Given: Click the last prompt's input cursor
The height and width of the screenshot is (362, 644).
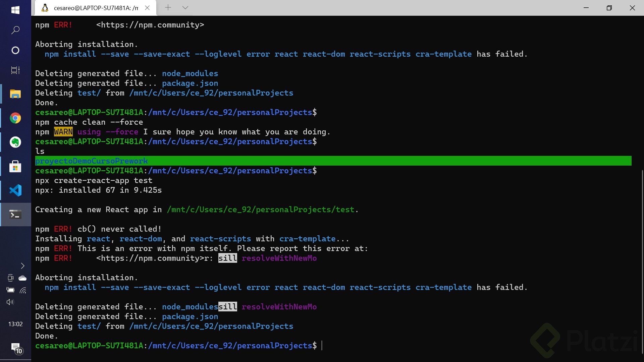Looking at the screenshot, I should (x=322, y=346).
